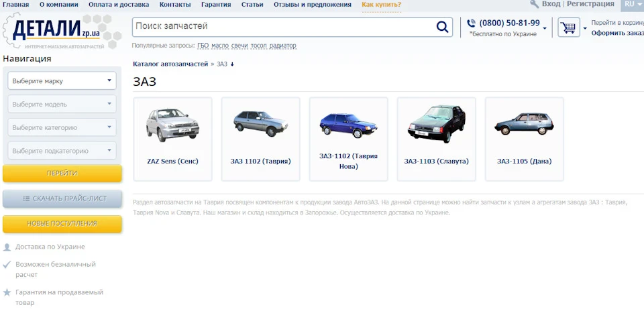Click Оформить заказ link

pyautogui.click(x=618, y=33)
